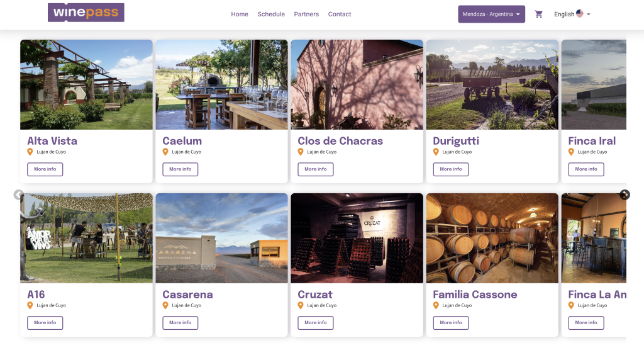
Task: Click the location pin under Durigutti
Action: click(436, 152)
